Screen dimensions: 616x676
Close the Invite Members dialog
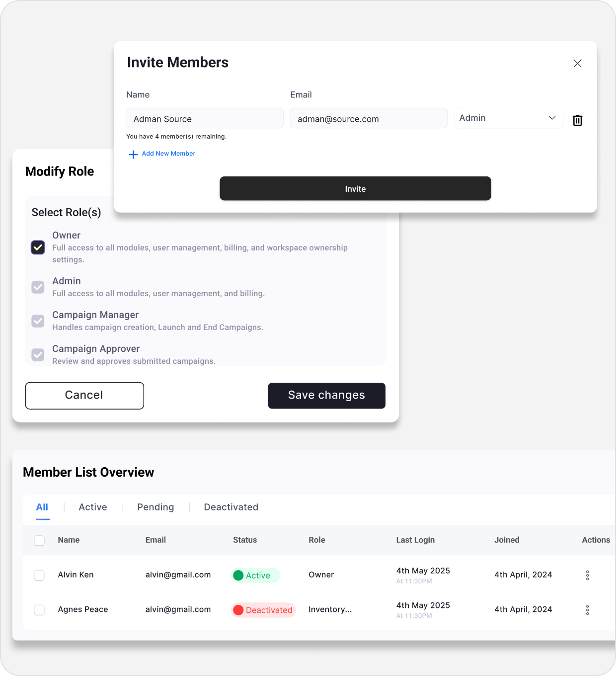577,63
